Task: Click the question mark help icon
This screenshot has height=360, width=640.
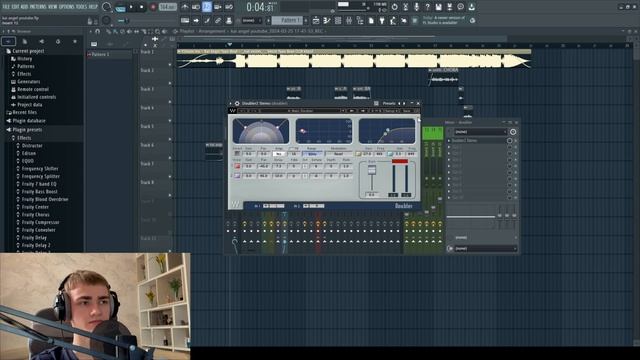Action: click(x=427, y=7)
